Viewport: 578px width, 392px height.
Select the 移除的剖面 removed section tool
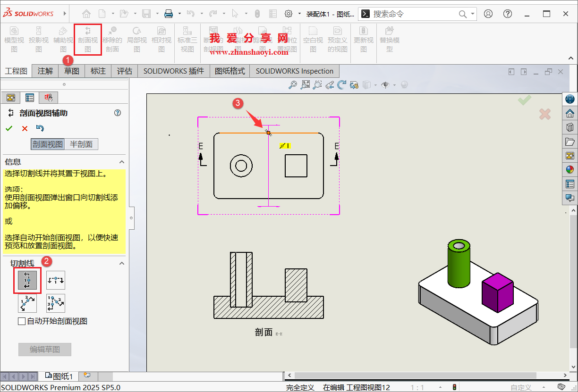coord(112,39)
